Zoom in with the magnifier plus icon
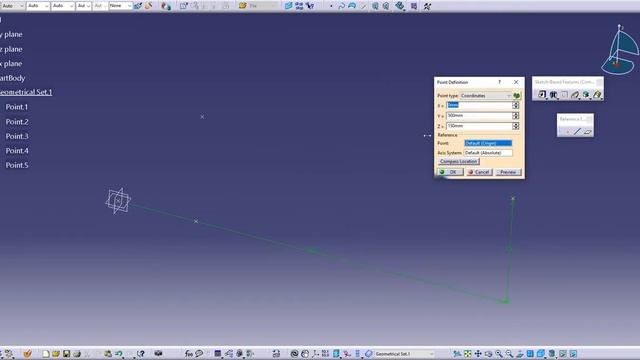Screen dimensions: 640x360 [x=499, y=353]
